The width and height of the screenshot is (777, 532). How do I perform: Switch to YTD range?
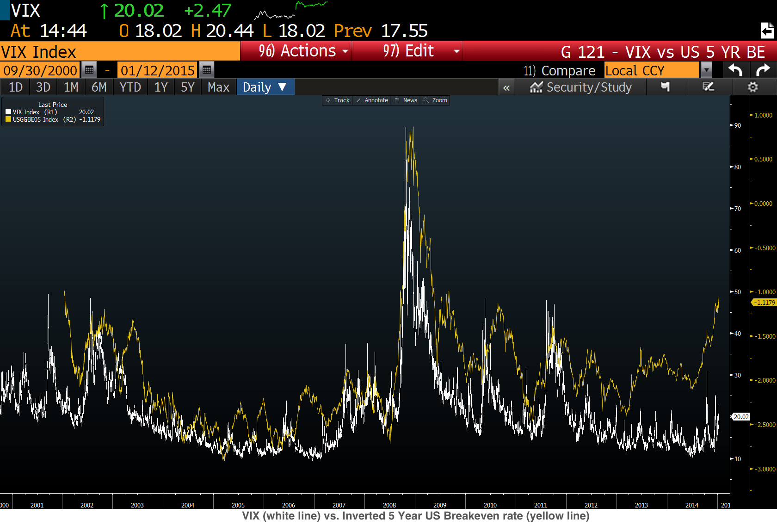point(130,87)
